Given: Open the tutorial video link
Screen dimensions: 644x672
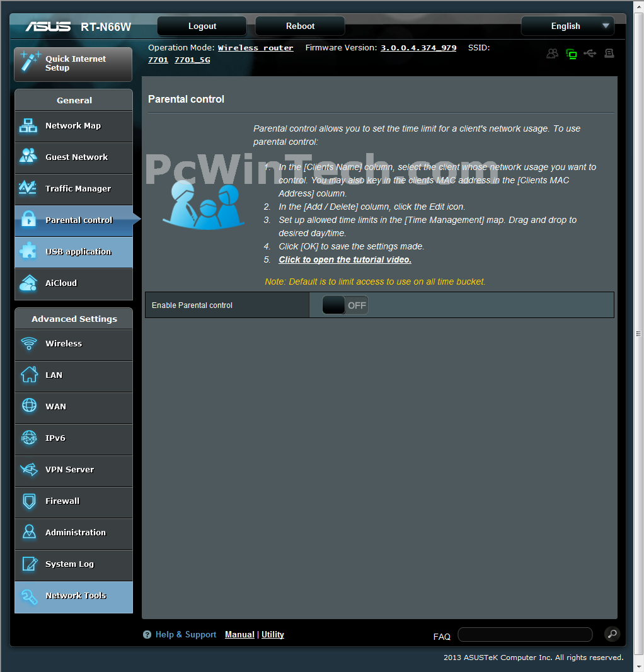Looking at the screenshot, I should click(x=345, y=259).
